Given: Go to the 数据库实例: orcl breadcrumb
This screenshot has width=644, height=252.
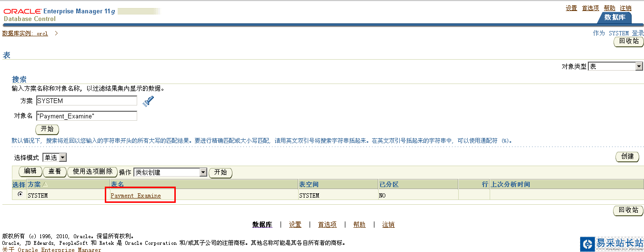Looking at the screenshot, I should pos(25,33).
